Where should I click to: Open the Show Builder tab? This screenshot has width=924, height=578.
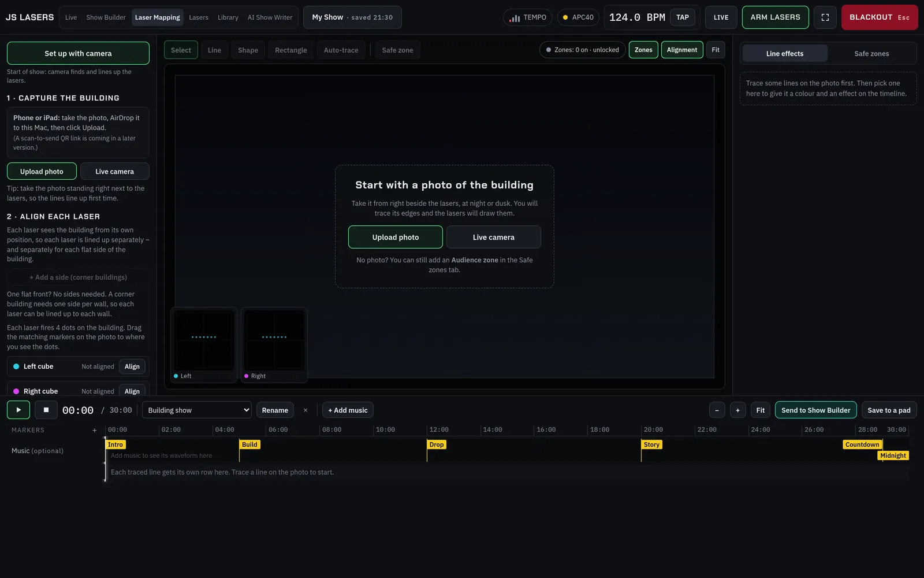tap(106, 17)
